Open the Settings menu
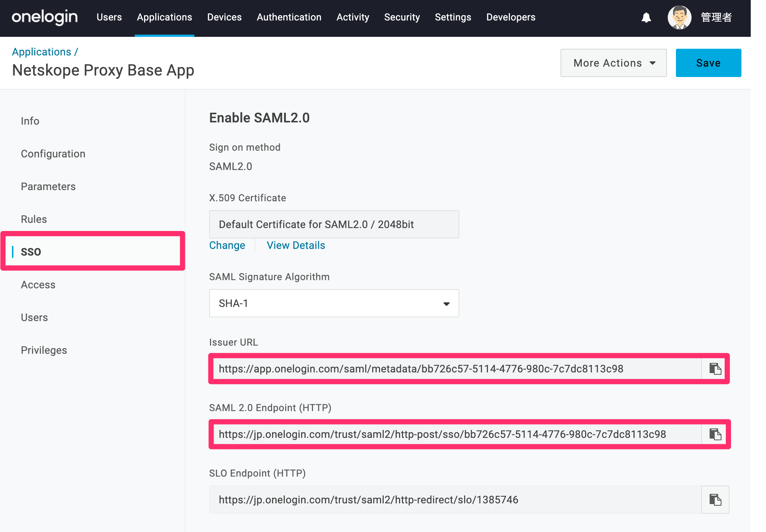Screen dimensions: 766x532 click(x=453, y=17)
